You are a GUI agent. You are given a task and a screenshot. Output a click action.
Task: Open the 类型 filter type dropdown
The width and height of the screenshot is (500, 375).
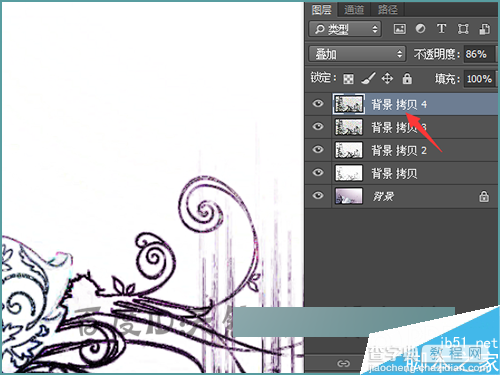pos(345,29)
